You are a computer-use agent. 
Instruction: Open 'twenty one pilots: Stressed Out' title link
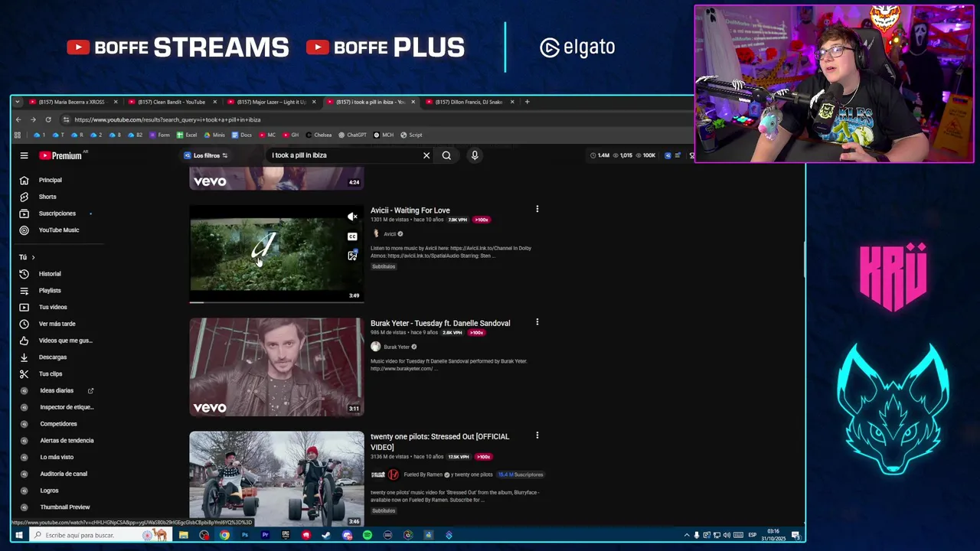point(439,442)
